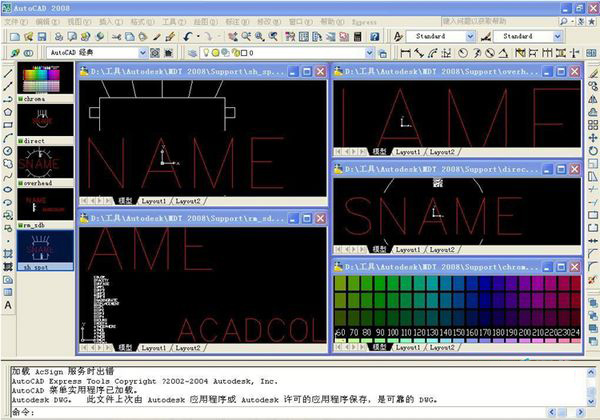600x420 pixels.
Task: Select the overhead thumbnail in tool palette
Action: pyautogui.click(x=45, y=162)
